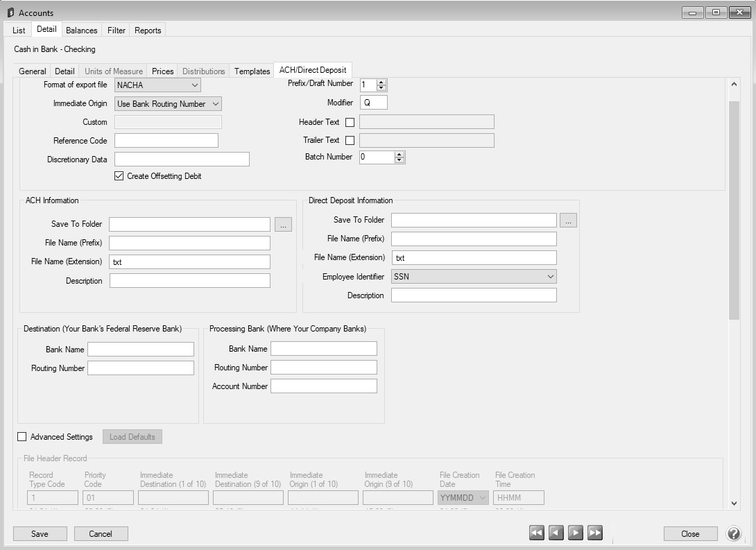Go to the first record navigation arrow
This screenshot has width=756, height=550.
(536, 533)
